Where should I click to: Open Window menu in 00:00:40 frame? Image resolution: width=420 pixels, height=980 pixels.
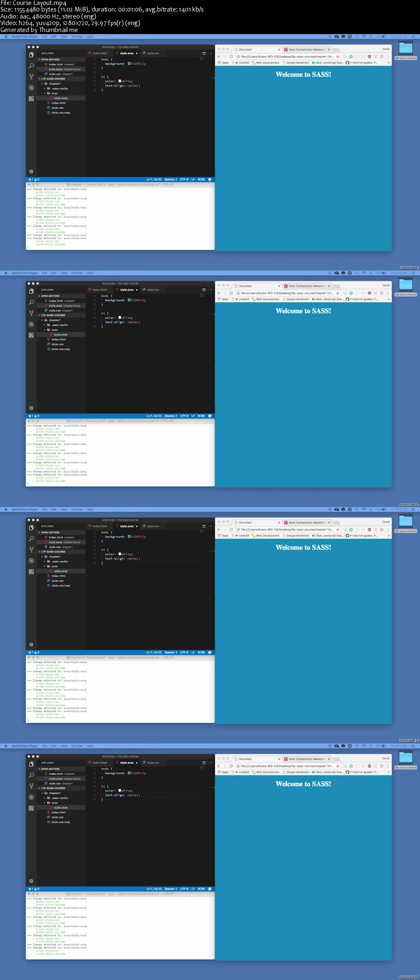[x=77, y=510]
